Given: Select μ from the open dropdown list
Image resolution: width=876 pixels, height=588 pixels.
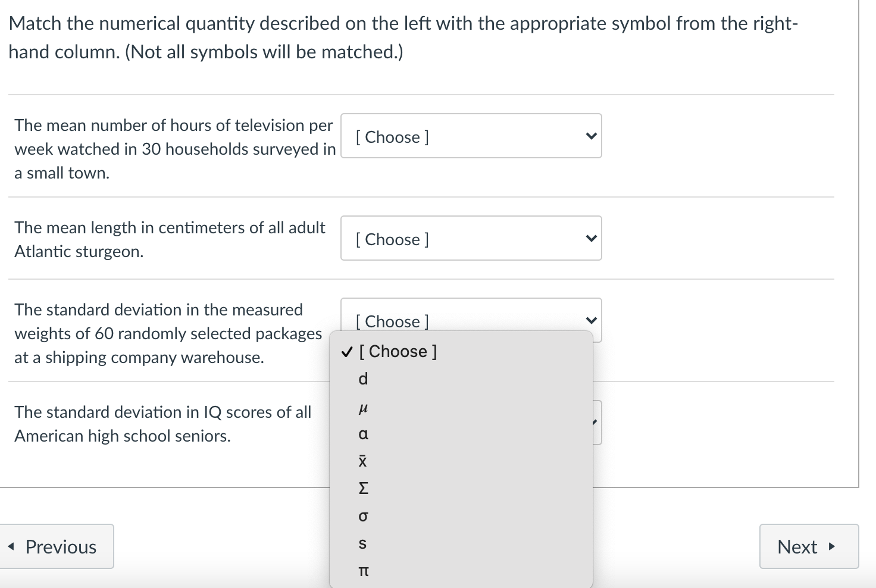Looking at the screenshot, I should coord(363,407).
